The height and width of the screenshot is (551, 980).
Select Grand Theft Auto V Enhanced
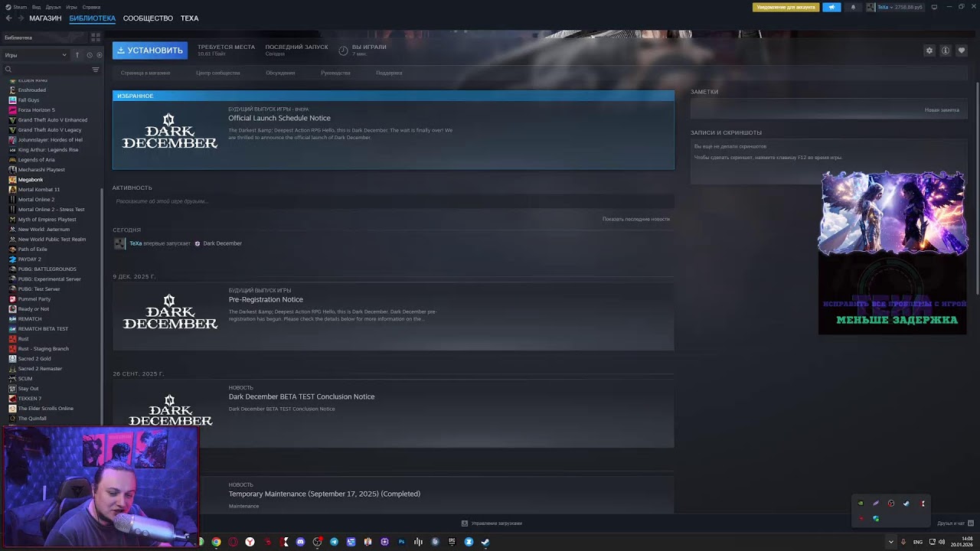pyautogui.click(x=52, y=120)
